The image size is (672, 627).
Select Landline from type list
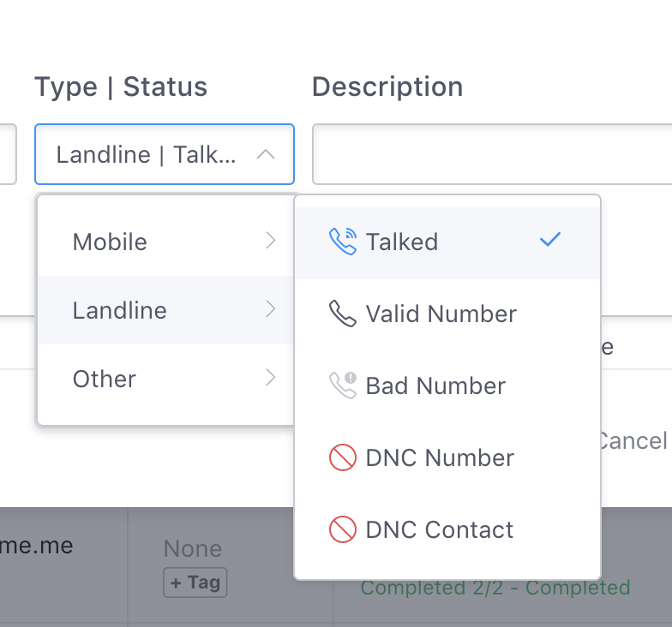[165, 310]
